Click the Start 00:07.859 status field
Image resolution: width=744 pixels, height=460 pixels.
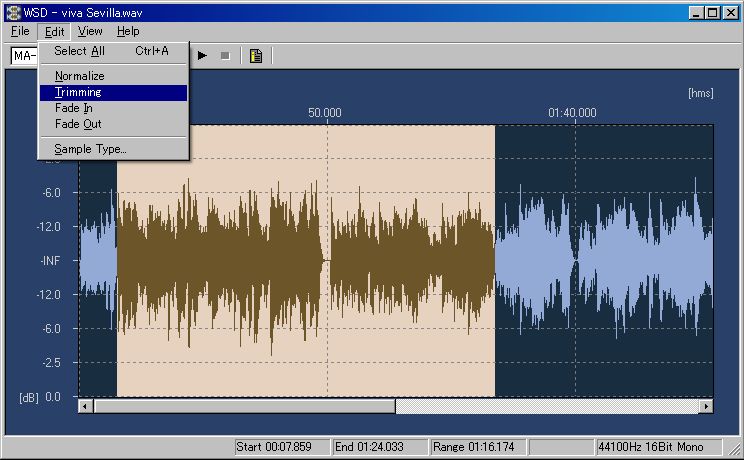point(282,447)
